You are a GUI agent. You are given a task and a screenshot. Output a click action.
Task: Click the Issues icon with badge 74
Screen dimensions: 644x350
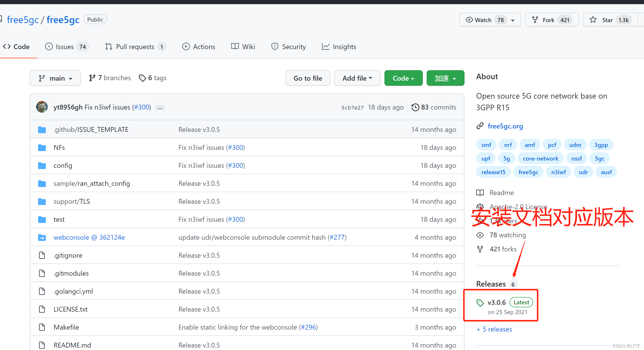coord(66,46)
